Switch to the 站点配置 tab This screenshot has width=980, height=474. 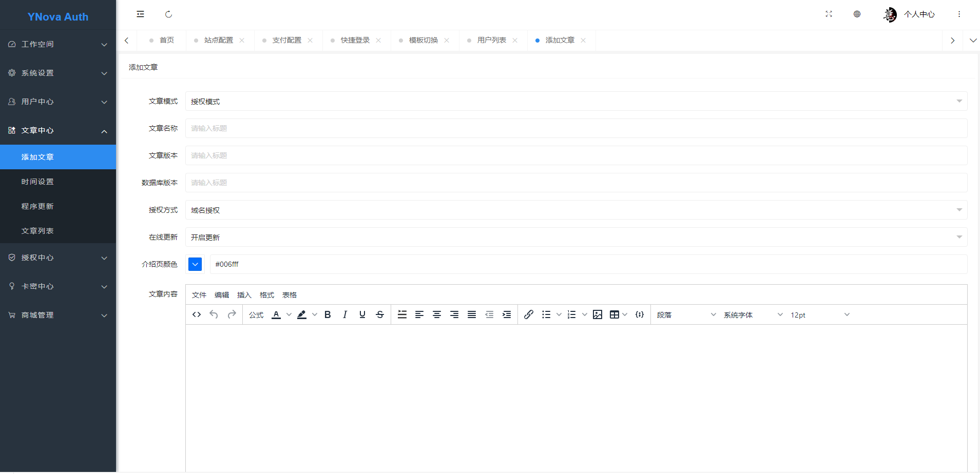219,40
